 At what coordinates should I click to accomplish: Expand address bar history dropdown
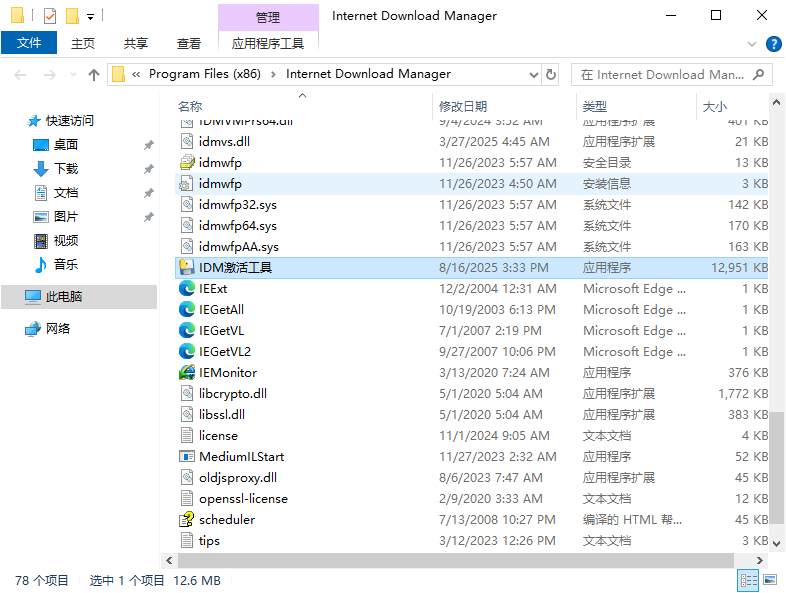[x=534, y=75]
